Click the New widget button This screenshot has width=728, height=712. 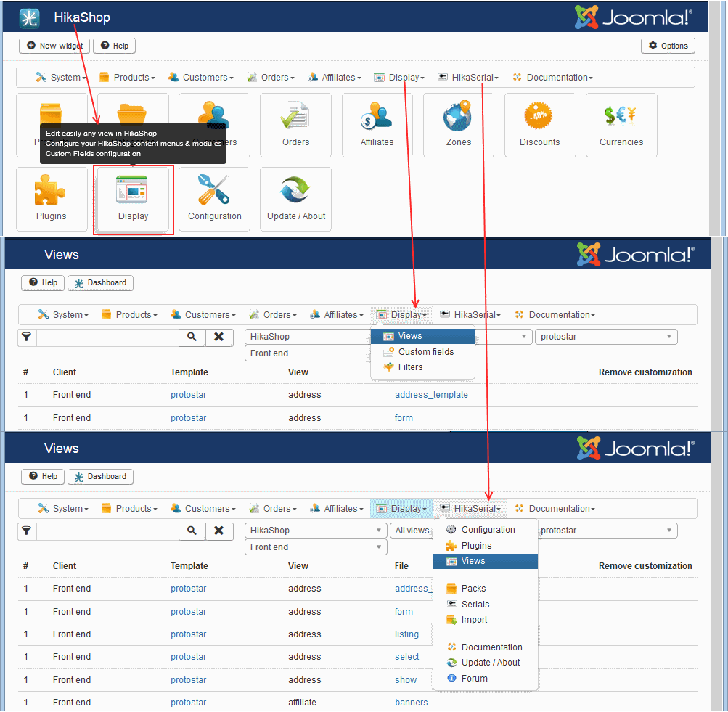click(54, 46)
